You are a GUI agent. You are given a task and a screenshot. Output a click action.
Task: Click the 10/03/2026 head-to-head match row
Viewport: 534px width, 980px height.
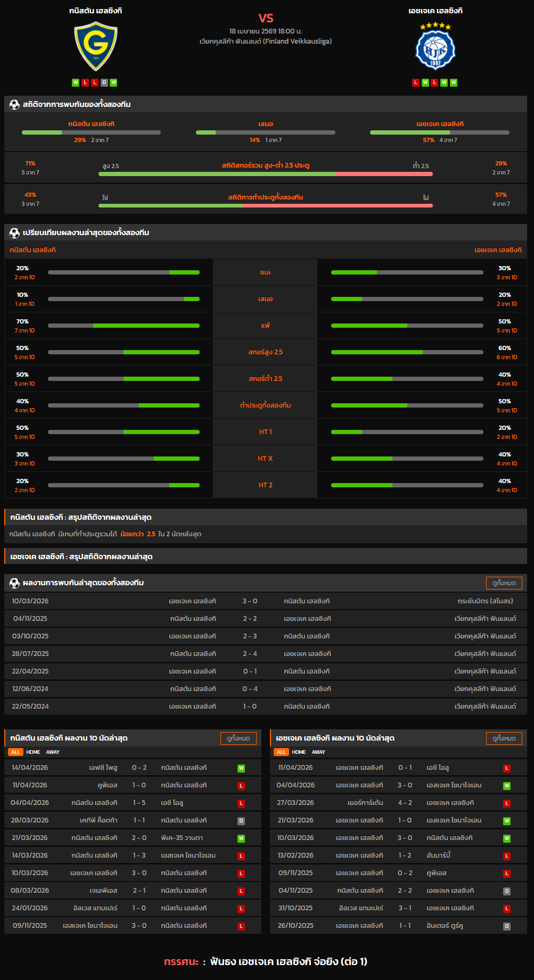click(x=265, y=601)
